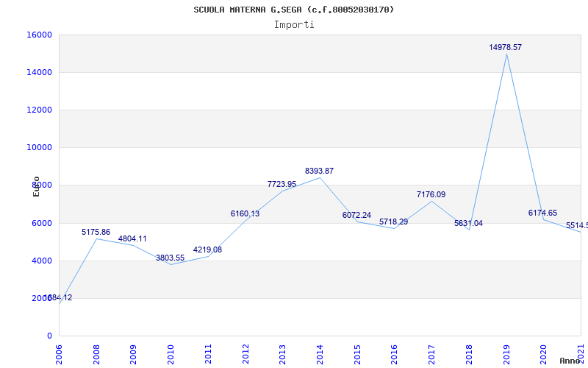588x368 pixels.
Task: Click the 0 y-axis tick label
Action: tap(49, 336)
